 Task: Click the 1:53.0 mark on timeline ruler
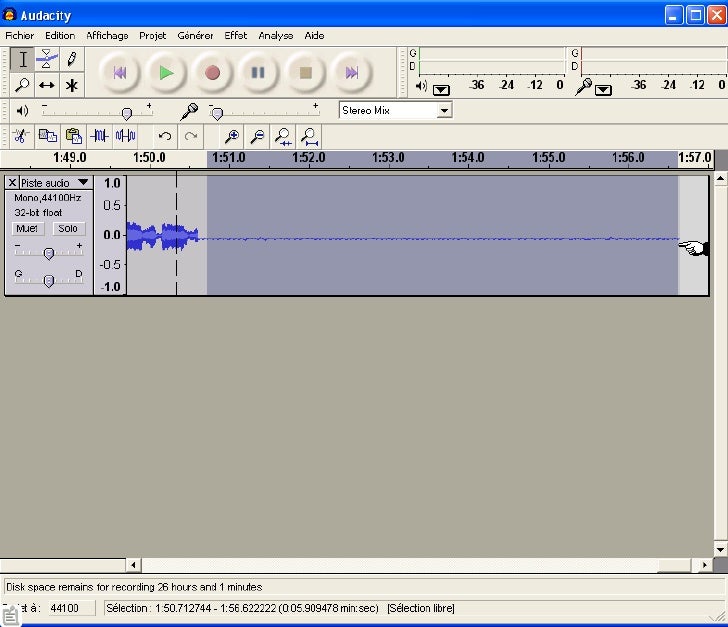coord(388,158)
